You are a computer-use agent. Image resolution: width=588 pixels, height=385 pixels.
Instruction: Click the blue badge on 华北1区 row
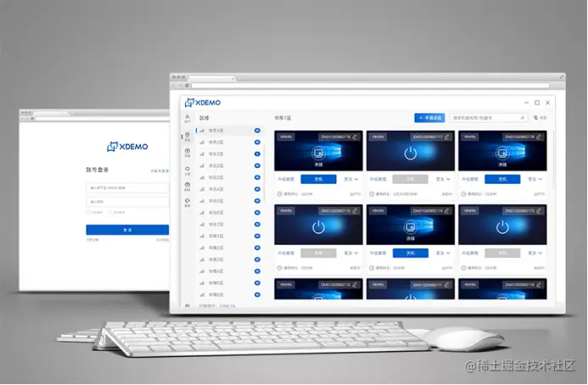(257, 153)
